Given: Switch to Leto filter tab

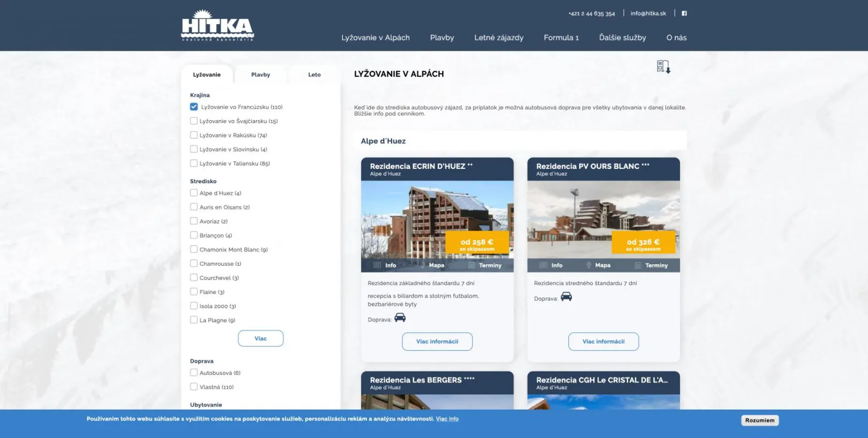Looking at the screenshot, I should (315, 75).
